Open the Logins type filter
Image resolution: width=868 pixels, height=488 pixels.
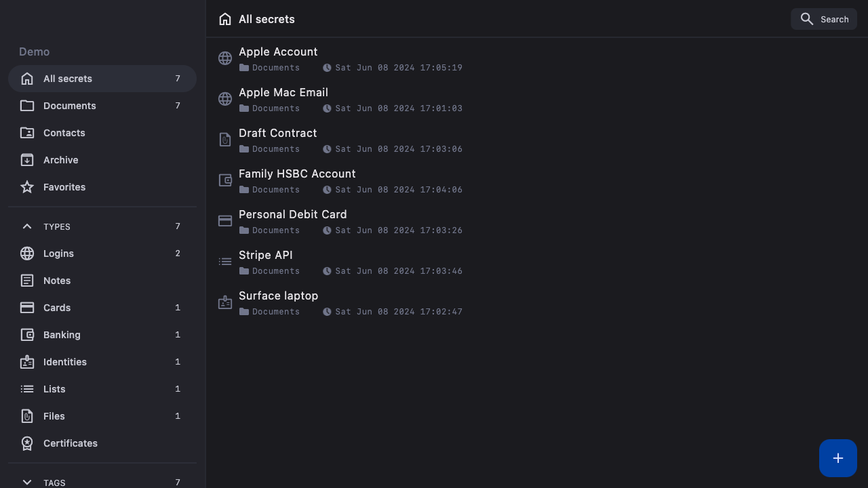pyautogui.click(x=58, y=253)
